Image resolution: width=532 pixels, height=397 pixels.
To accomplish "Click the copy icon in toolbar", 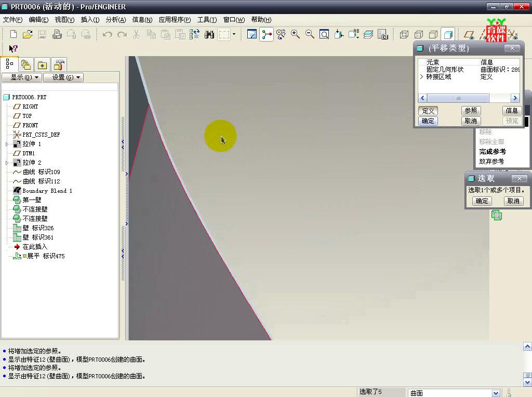I will click(151, 34).
